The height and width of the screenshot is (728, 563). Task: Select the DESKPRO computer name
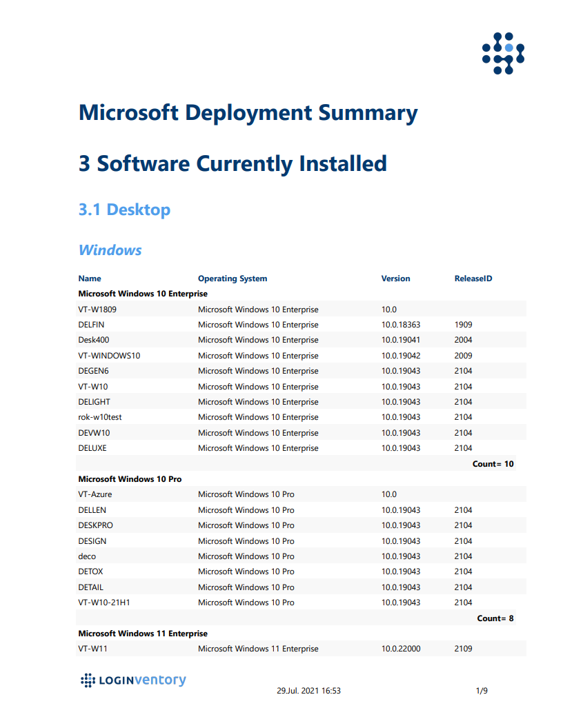[x=96, y=525]
